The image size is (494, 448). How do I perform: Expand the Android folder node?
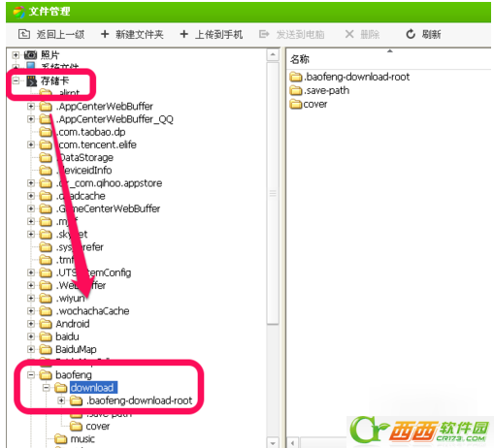click(x=31, y=324)
